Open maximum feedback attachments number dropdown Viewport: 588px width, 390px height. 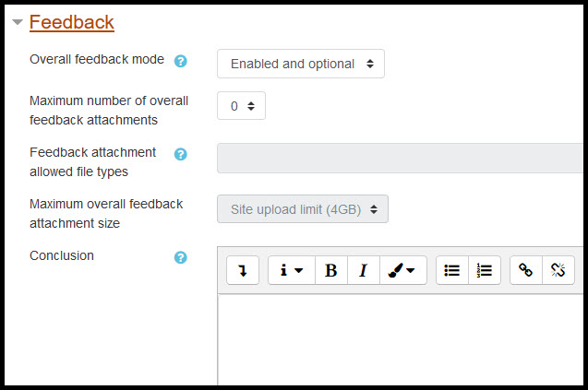pyautogui.click(x=241, y=106)
